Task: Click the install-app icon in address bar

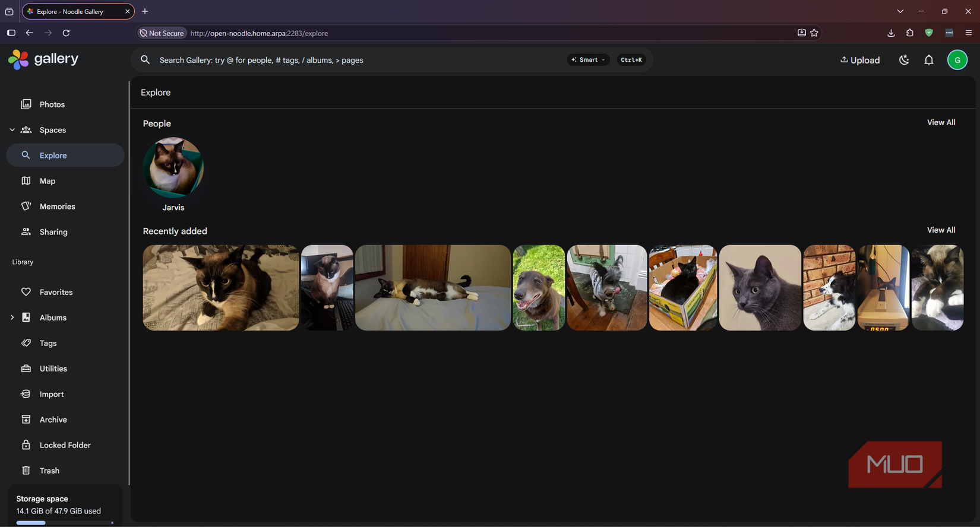Action: (801, 33)
